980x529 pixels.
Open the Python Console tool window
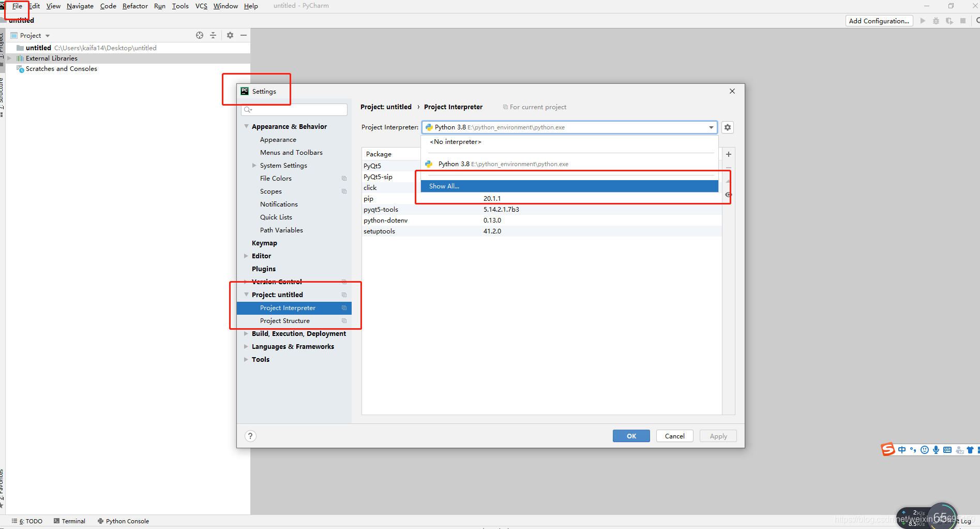123,521
